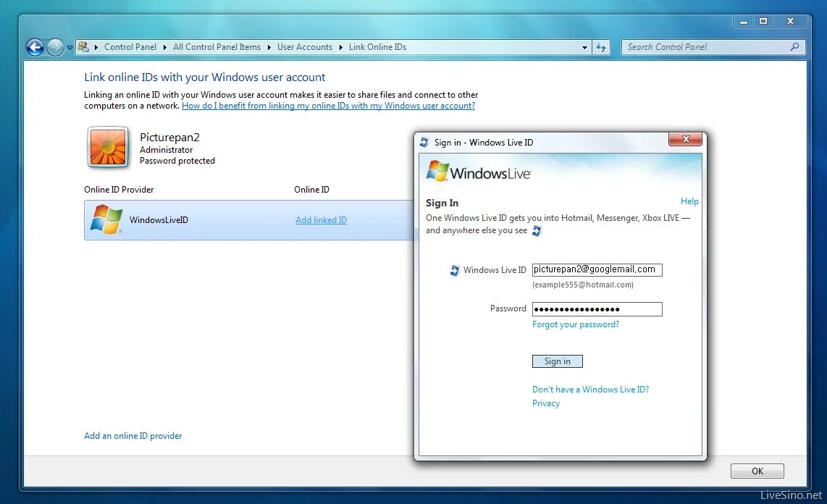
Task: Click the Sign in dialog title icon
Action: (424, 143)
